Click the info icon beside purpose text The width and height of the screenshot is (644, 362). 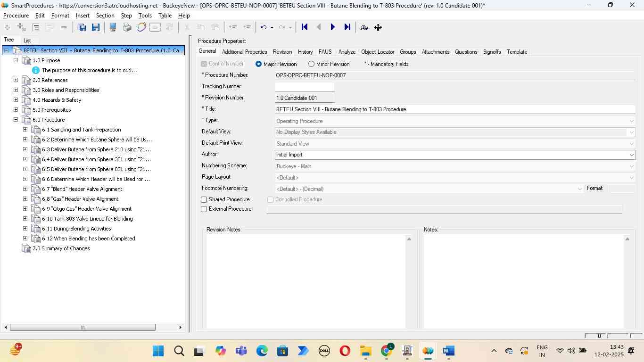coord(35,70)
